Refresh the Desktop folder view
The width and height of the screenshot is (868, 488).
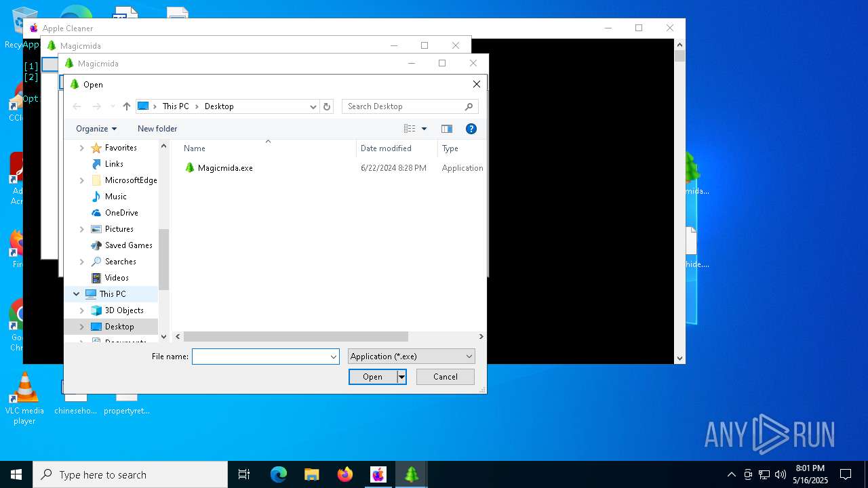point(327,106)
